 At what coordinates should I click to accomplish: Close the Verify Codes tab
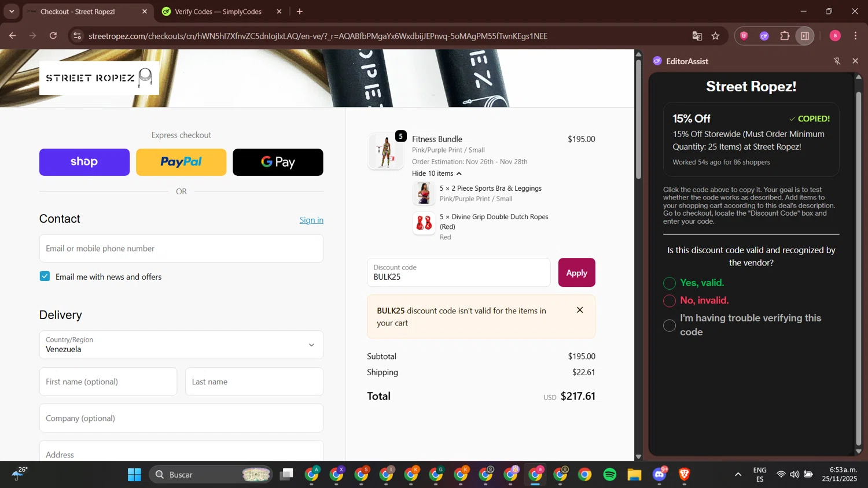click(279, 12)
